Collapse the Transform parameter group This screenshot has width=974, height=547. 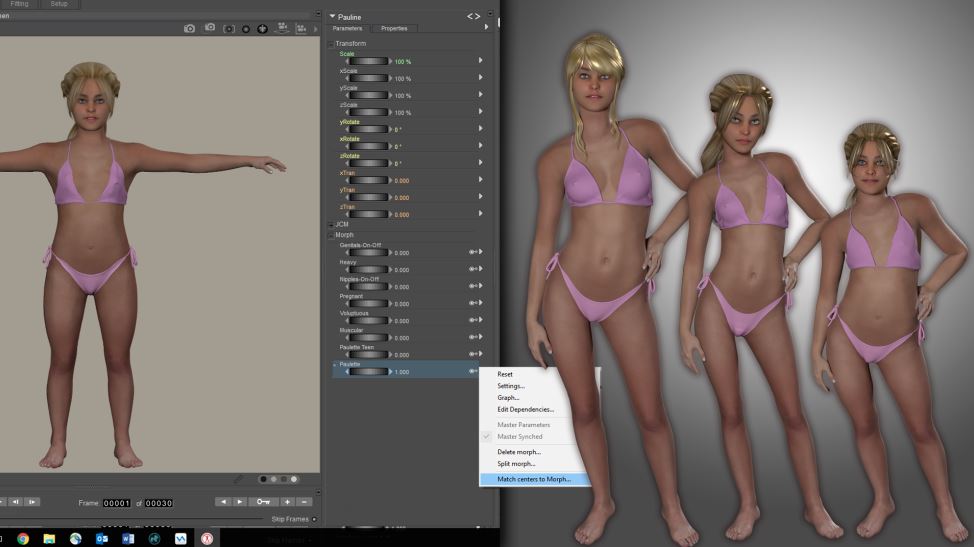pos(331,44)
